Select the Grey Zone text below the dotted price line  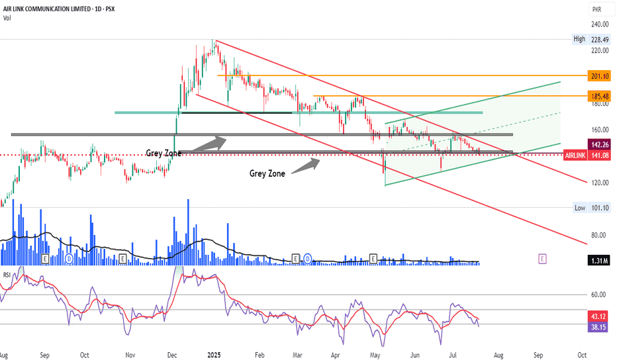click(x=267, y=173)
